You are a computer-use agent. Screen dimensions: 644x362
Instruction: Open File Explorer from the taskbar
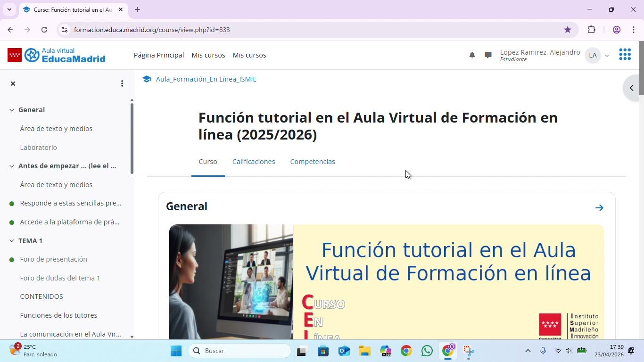coord(365,351)
